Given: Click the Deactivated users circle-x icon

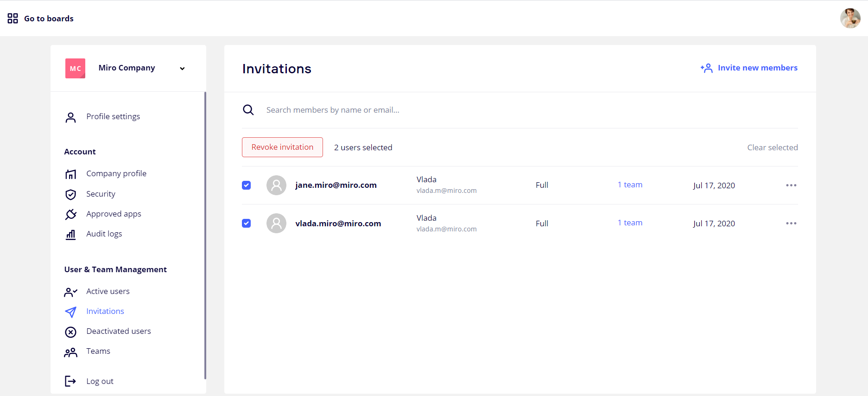Looking at the screenshot, I should (70, 332).
